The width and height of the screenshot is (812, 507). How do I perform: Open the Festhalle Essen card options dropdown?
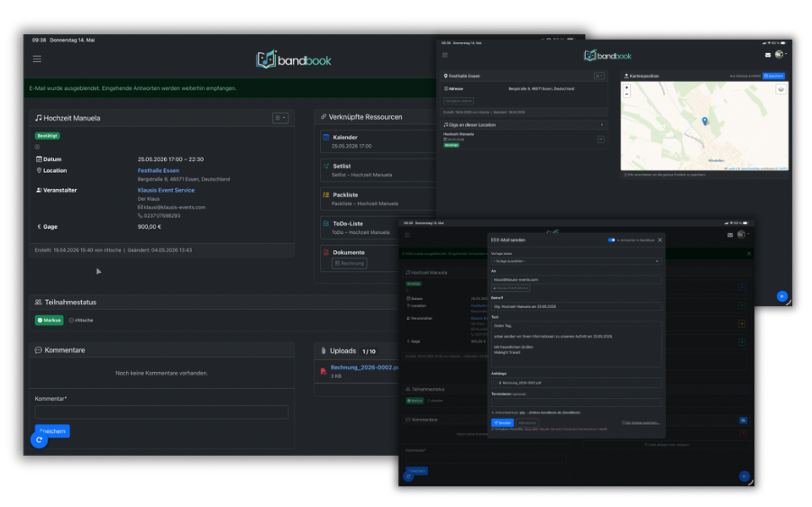(598, 76)
